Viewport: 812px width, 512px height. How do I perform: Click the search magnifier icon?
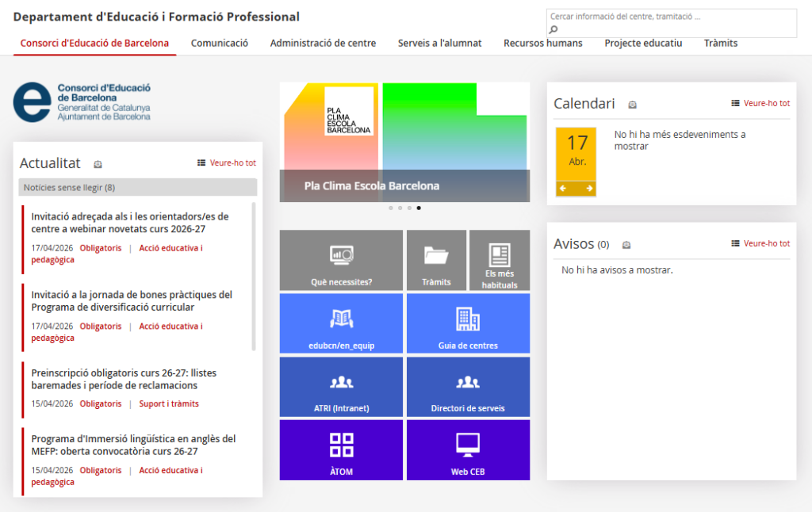coord(553,30)
